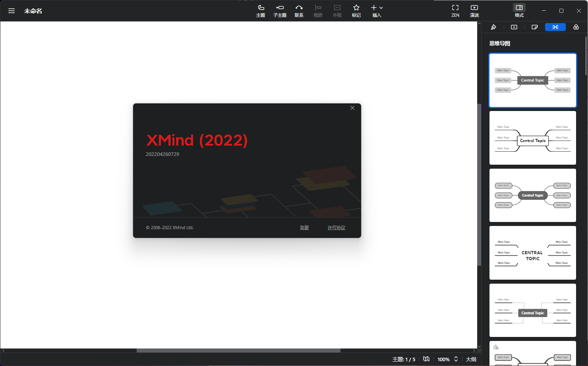Close the XMind about dialog

click(352, 108)
